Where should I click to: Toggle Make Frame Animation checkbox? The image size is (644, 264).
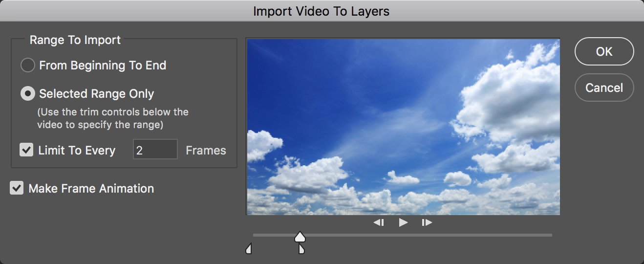point(17,188)
